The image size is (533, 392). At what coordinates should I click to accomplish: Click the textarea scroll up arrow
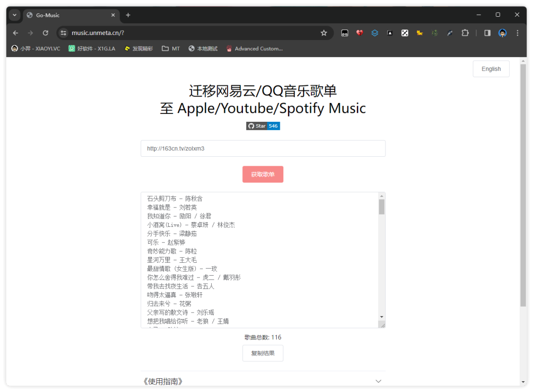pyautogui.click(x=381, y=196)
